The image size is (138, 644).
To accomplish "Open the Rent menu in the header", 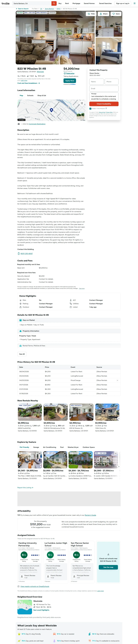I will pos(67,4).
